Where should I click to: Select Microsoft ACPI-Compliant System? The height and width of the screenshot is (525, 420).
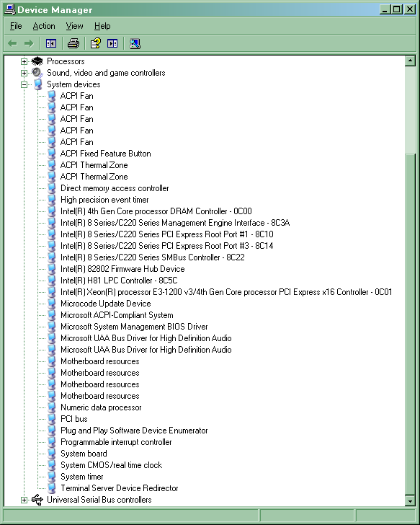tap(117, 315)
